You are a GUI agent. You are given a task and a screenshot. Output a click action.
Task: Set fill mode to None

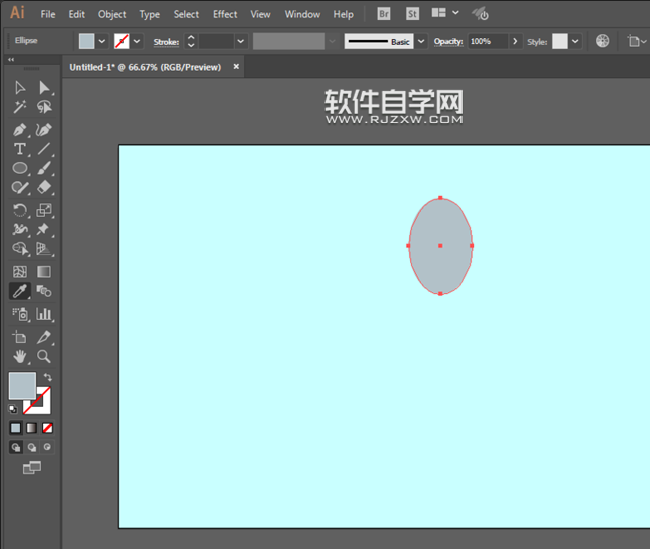[47, 428]
